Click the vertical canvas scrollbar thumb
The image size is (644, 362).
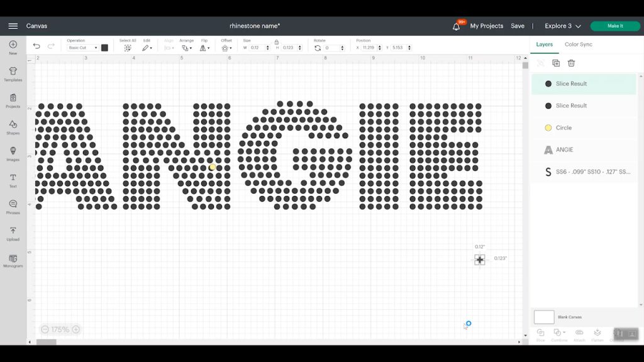[x=525, y=65]
